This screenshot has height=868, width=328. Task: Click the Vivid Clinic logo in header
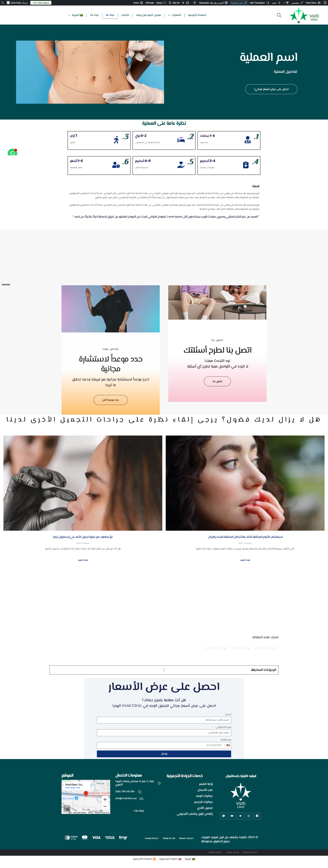click(x=304, y=16)
